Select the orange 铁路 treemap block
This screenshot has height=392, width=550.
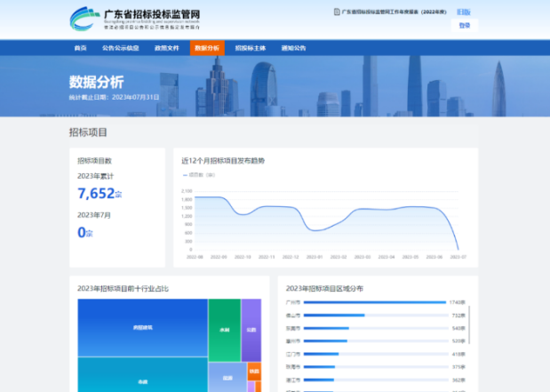[x=254, y=370]
